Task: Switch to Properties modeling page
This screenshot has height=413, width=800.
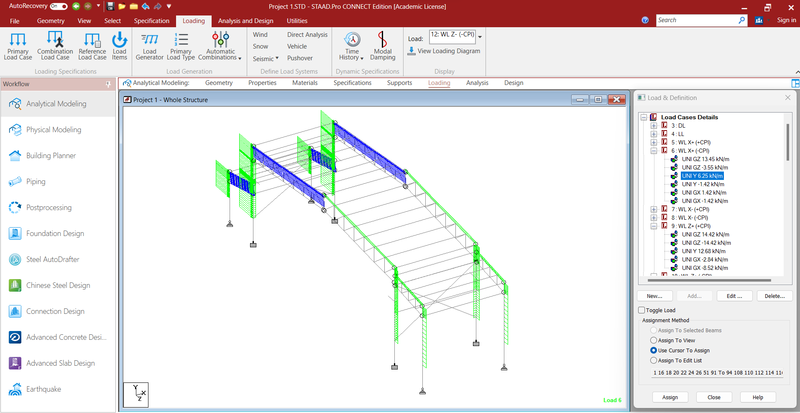Action: point(262,83)
